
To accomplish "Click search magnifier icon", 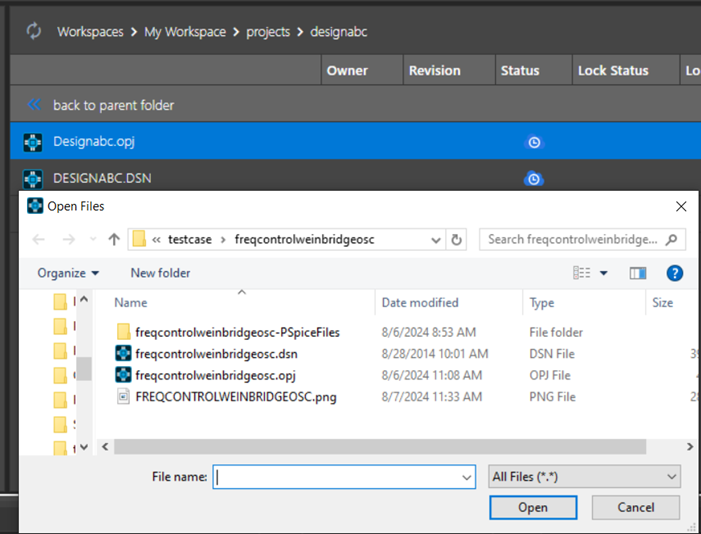I will coord(671,240).
